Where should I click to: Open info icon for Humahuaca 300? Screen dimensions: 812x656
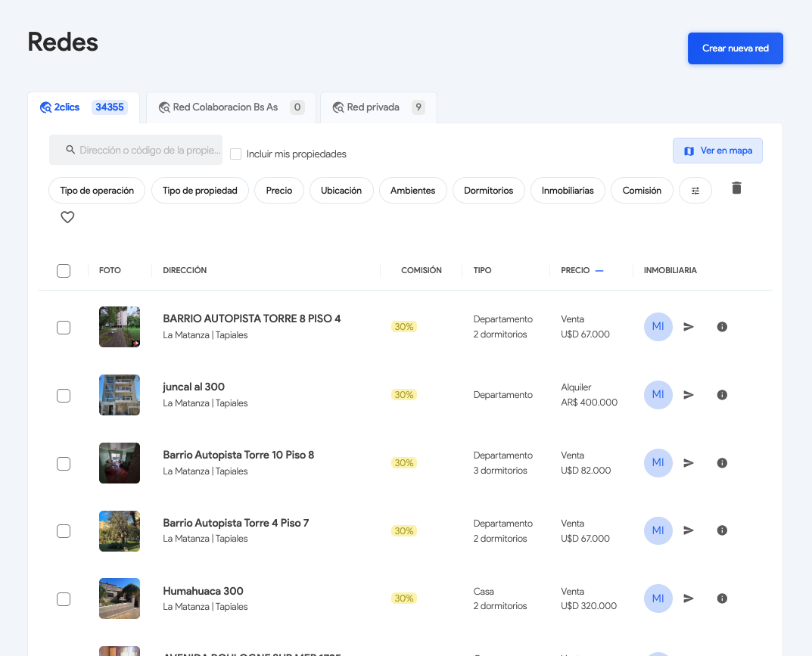point(722,598)
